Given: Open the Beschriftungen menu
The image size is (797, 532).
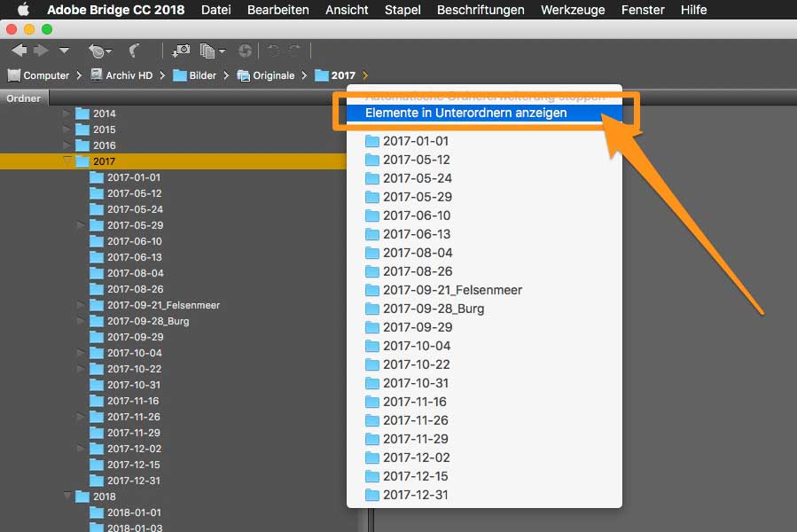Looking at the screenshot, I should click(481, 10).
